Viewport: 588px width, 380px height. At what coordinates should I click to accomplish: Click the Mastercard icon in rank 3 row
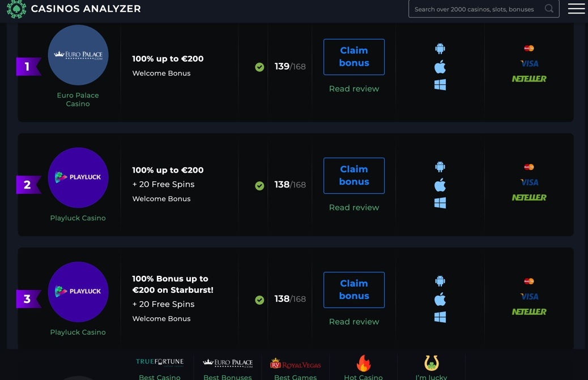[529, 281]
